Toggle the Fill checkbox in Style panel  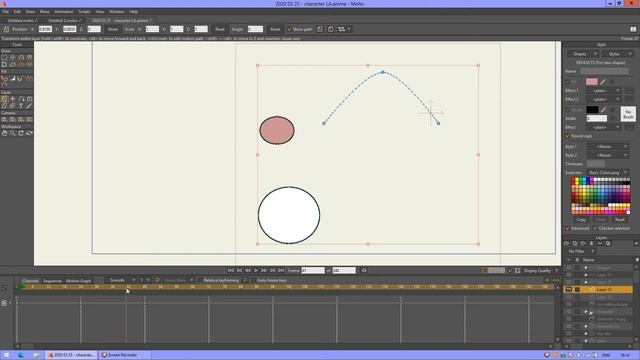567,82
